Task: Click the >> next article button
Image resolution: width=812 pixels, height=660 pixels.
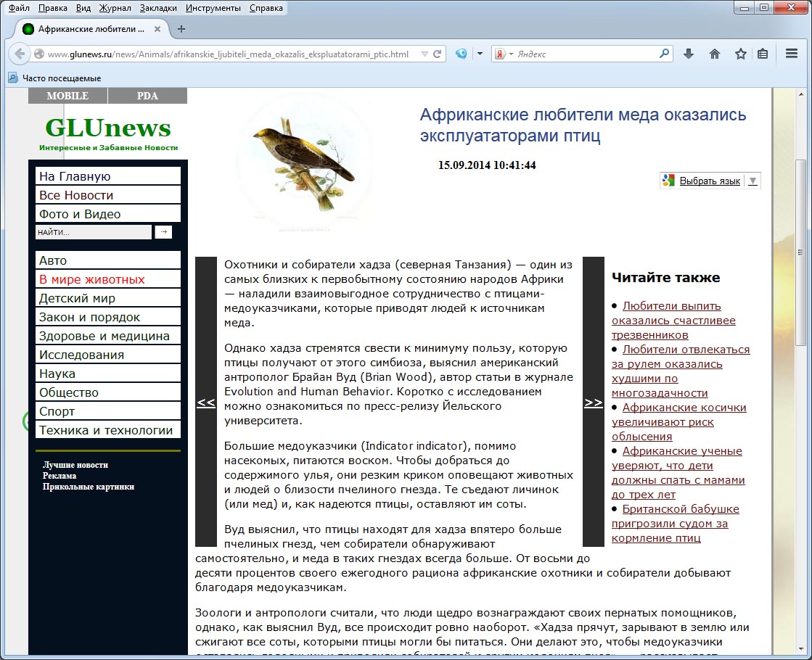Action: pos(593,402)
